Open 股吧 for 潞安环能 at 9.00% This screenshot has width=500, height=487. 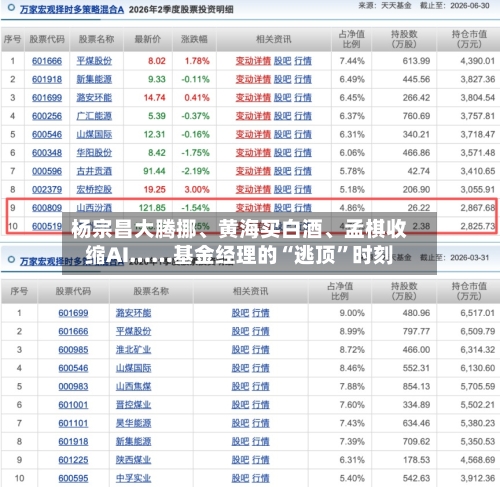tap(240, 313)
